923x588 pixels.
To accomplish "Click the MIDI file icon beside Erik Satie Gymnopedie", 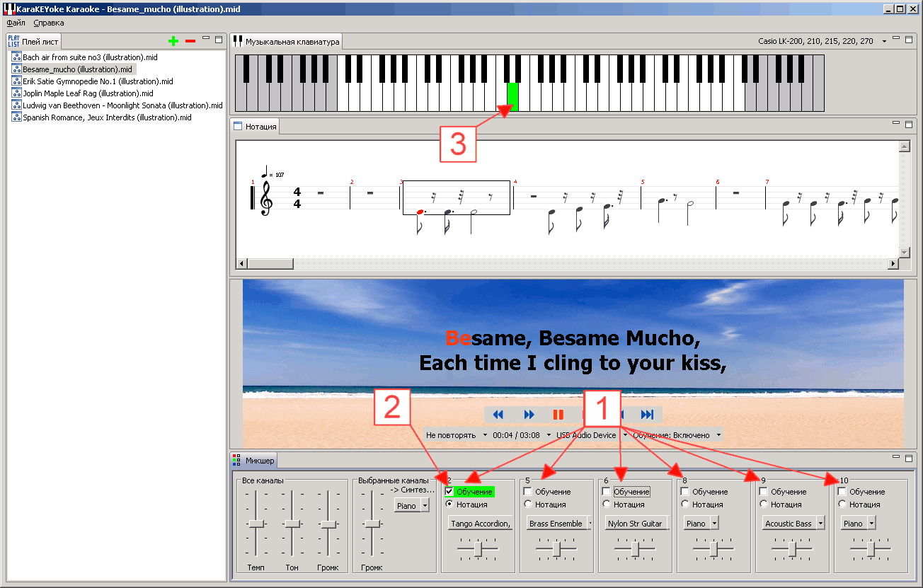I will (17, 81).
